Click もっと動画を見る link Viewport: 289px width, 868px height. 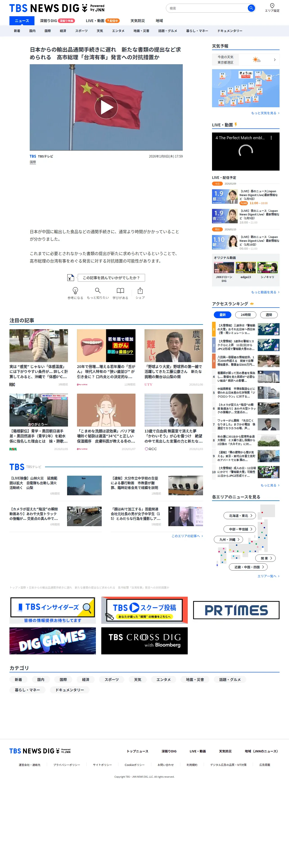(x=265, y=292)
